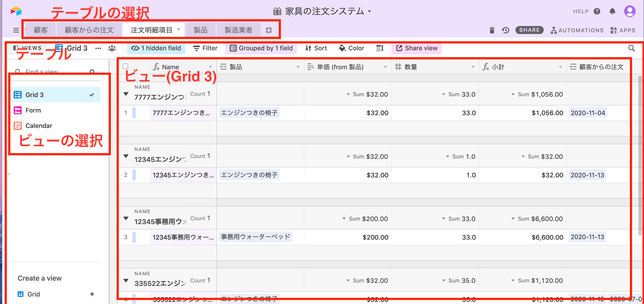
Task: Tick the select-all checkbox in header
Action: tap(125, 66)
